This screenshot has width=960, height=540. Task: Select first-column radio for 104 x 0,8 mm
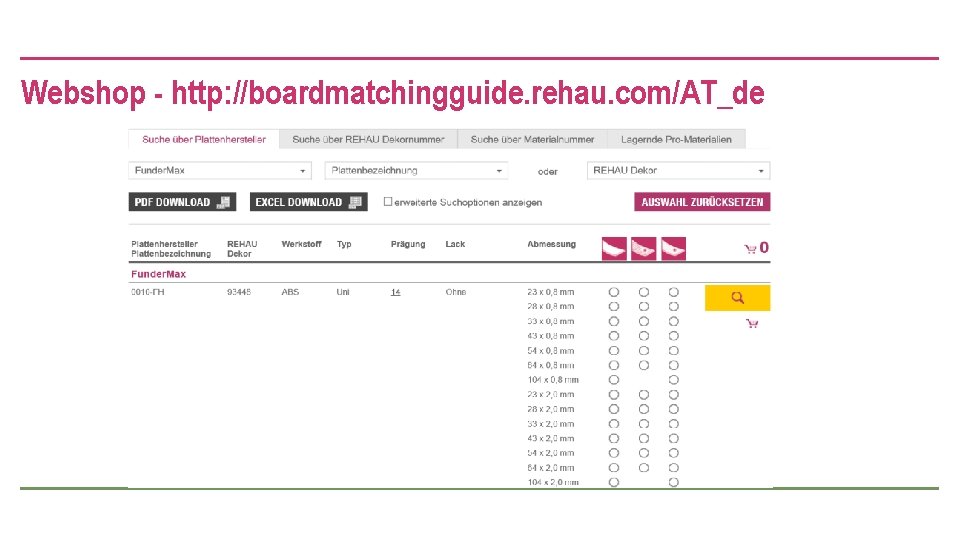613,380
